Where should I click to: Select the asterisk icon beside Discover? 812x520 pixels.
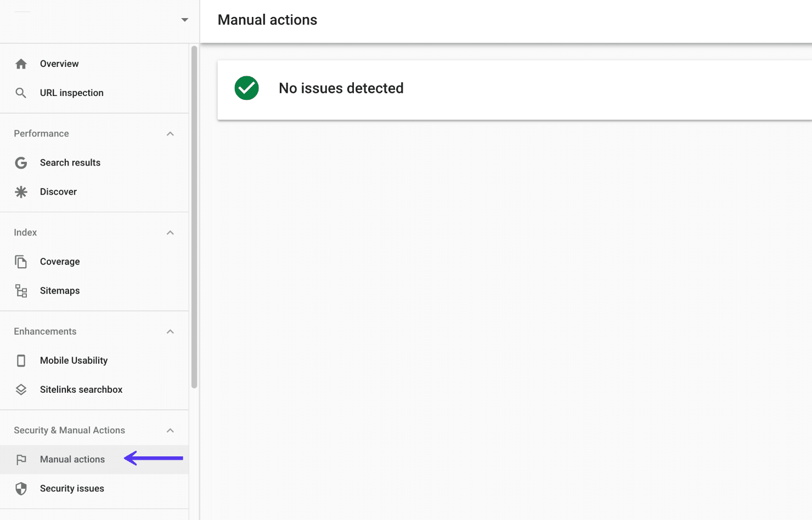coord(21,191)
